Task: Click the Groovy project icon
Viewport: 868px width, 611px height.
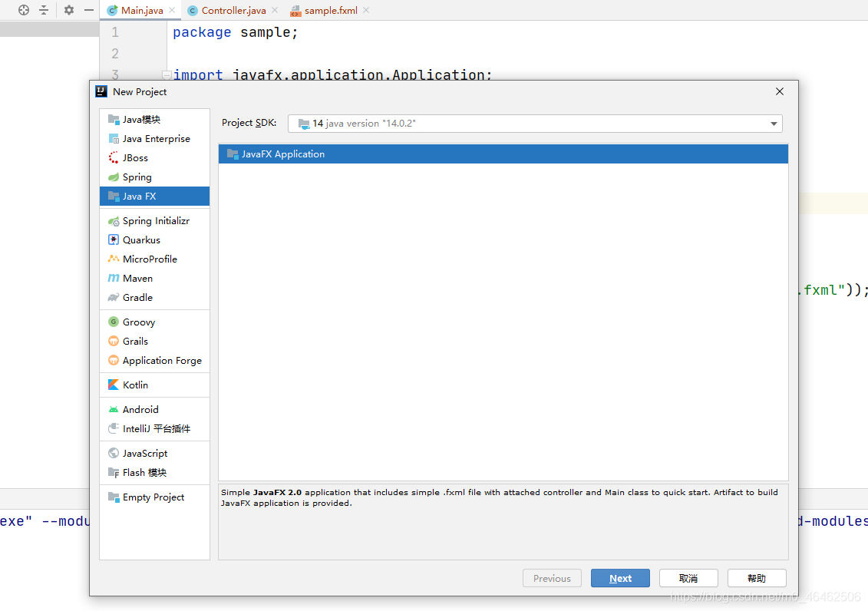Action: 114,322
